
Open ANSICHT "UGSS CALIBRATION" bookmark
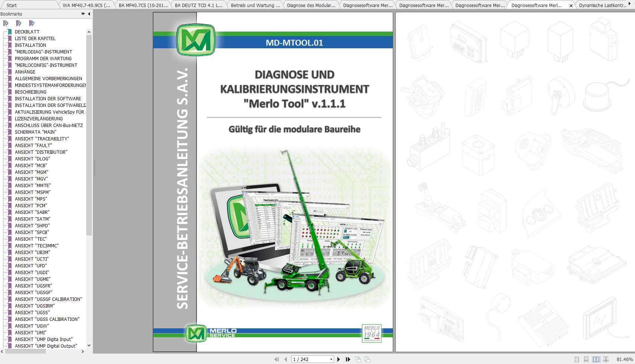pyautogui.click(x=47, y=319)
